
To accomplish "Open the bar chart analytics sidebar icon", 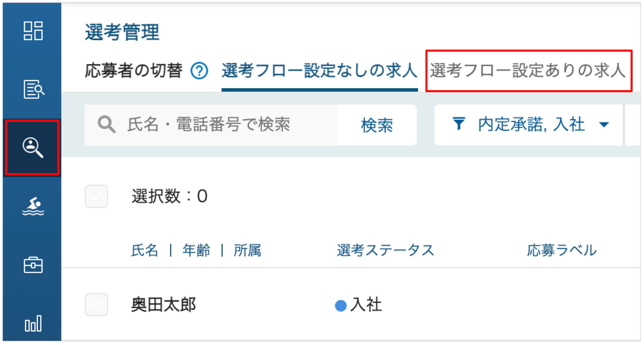I will coord(33,323).
